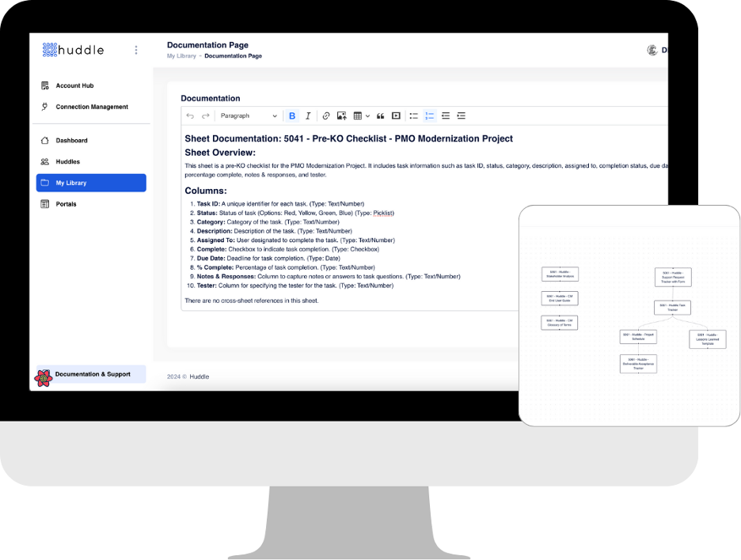Insert a block quote from toolbar
741x560 pixels.
click(381, 116)
